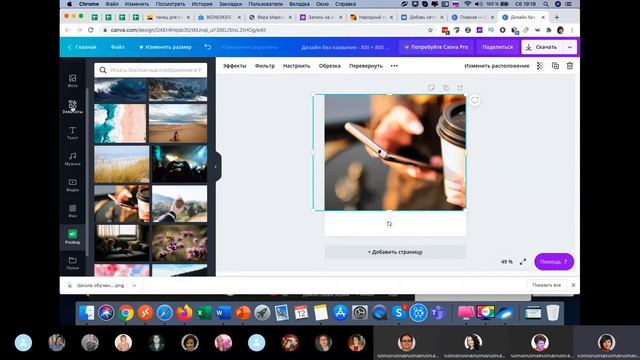Open the Elements panel in sidebar
640x360 pixels.
72,107
